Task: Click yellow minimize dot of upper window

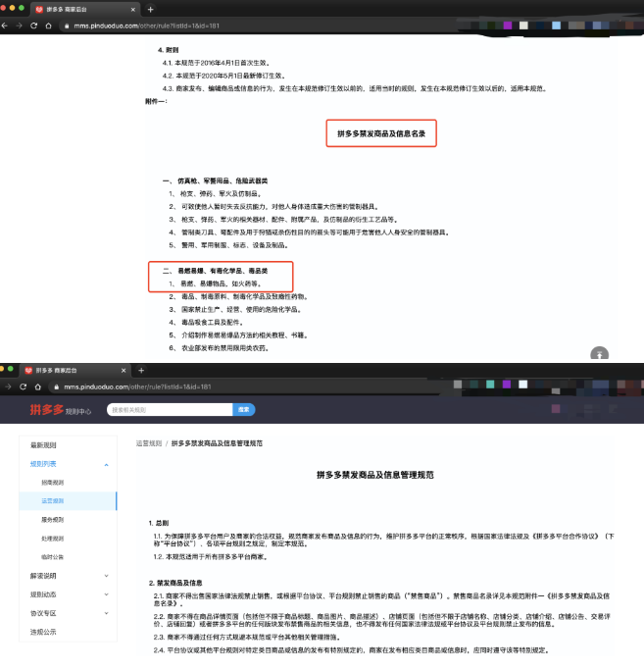Action: coord(12,8)
